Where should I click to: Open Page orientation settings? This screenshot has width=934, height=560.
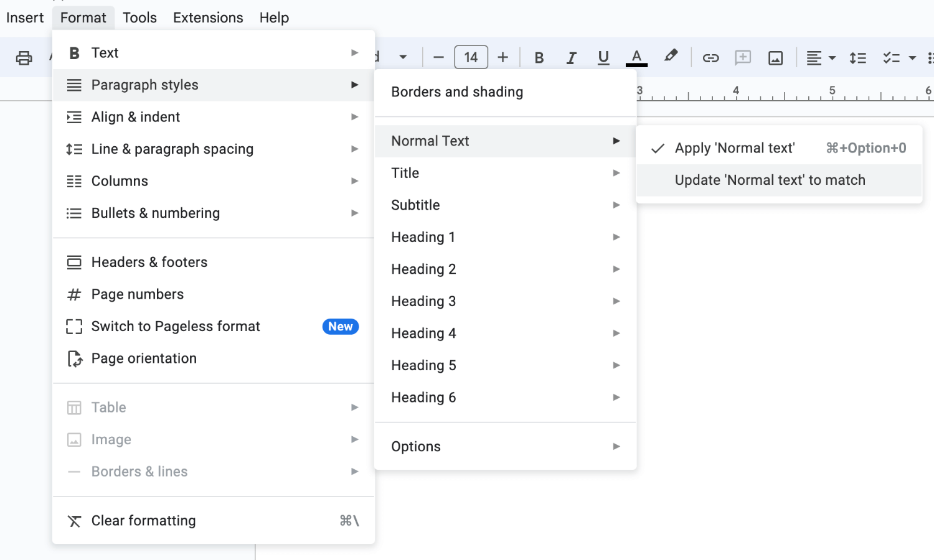tap(214, 358)
